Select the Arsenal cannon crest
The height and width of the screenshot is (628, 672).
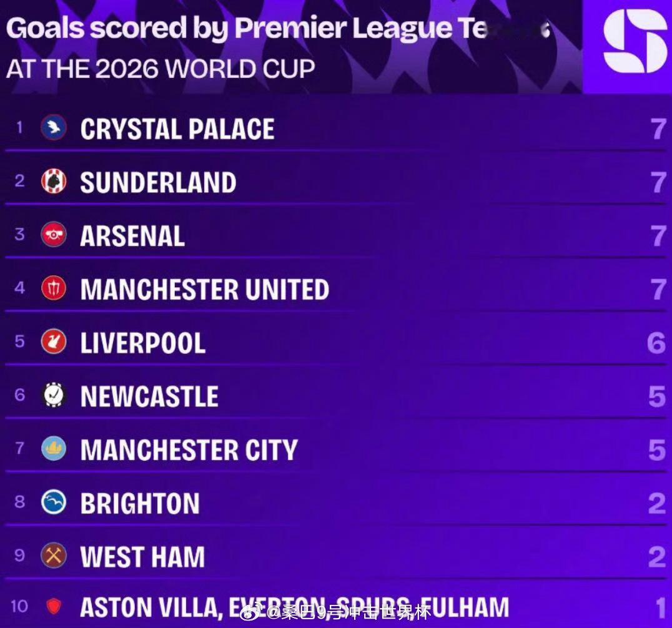point(54,234)
